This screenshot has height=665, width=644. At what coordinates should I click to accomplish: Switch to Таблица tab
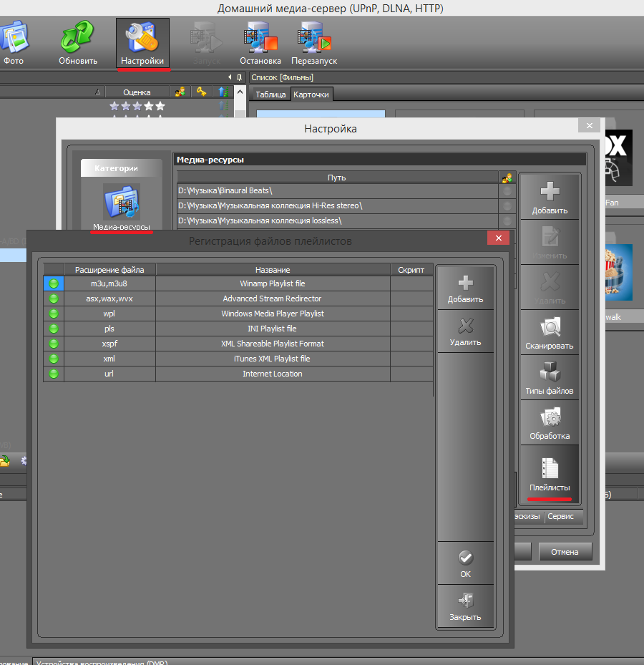(x=270, y=94)
